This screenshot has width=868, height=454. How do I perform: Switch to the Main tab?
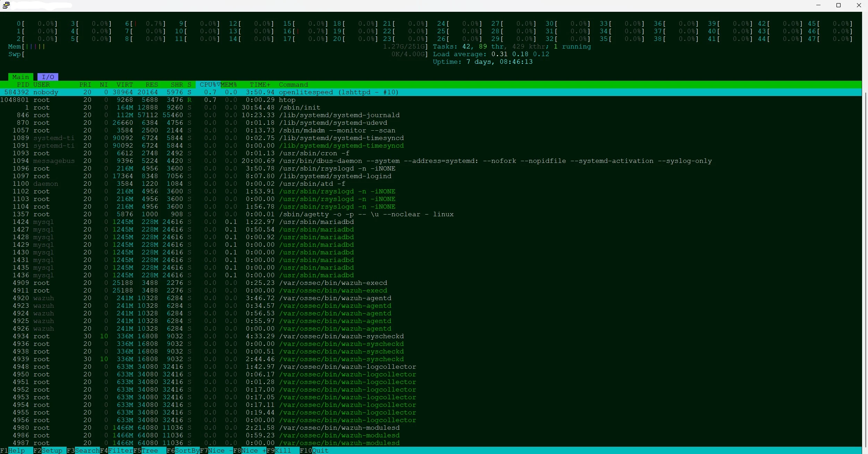[x=21, y=77]
